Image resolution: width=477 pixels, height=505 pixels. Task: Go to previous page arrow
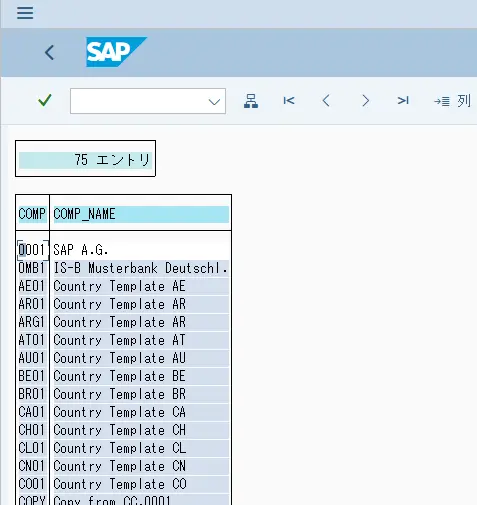(326, 100)
